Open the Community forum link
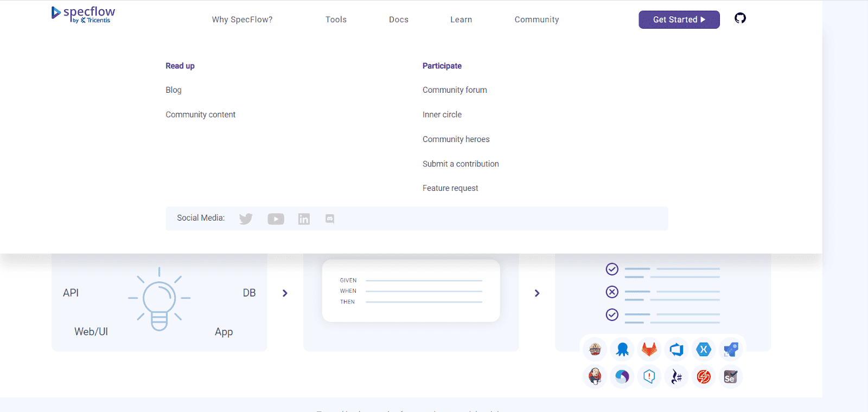Image resolution: width=868 pixels, height=412 pixels. coord(455,90)
